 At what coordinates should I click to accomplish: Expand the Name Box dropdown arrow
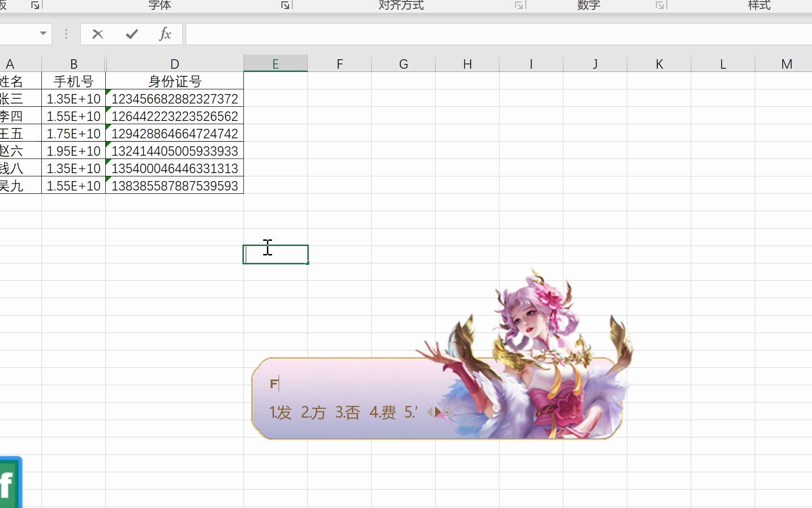(x=43, y=33)
